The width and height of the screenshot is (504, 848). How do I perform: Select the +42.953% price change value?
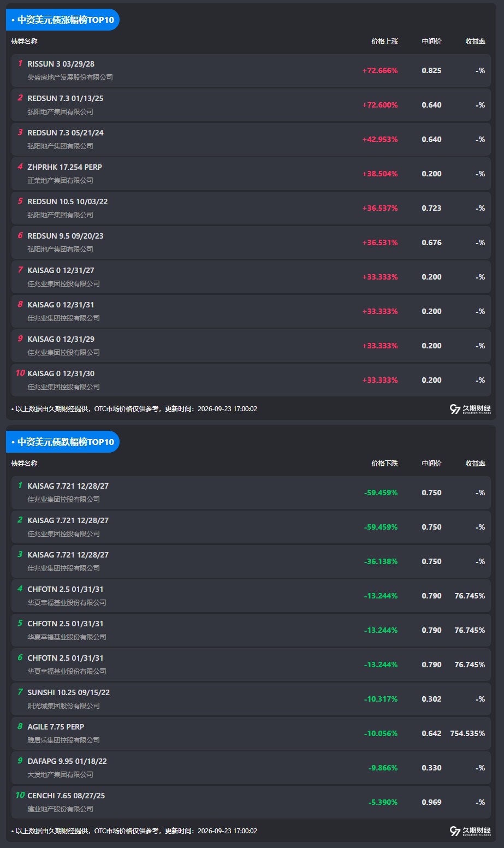pos(380,139)
